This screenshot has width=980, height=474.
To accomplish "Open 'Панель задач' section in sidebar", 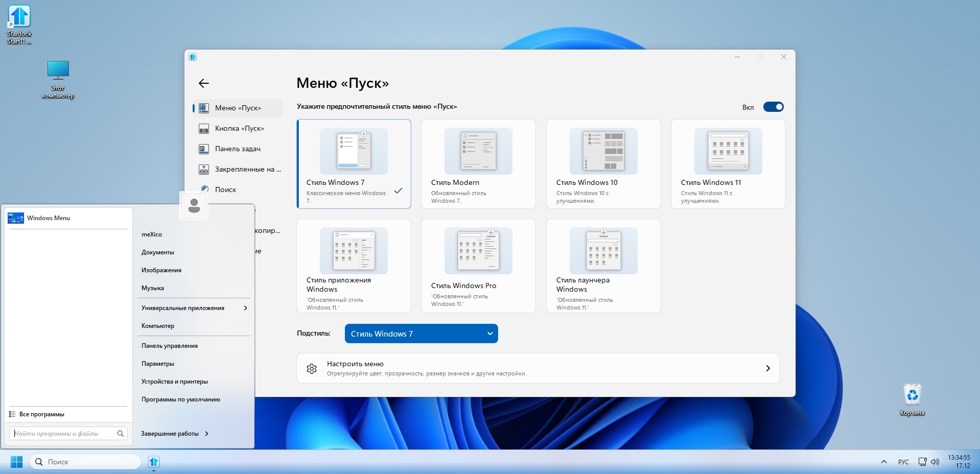I will (238, 149).
